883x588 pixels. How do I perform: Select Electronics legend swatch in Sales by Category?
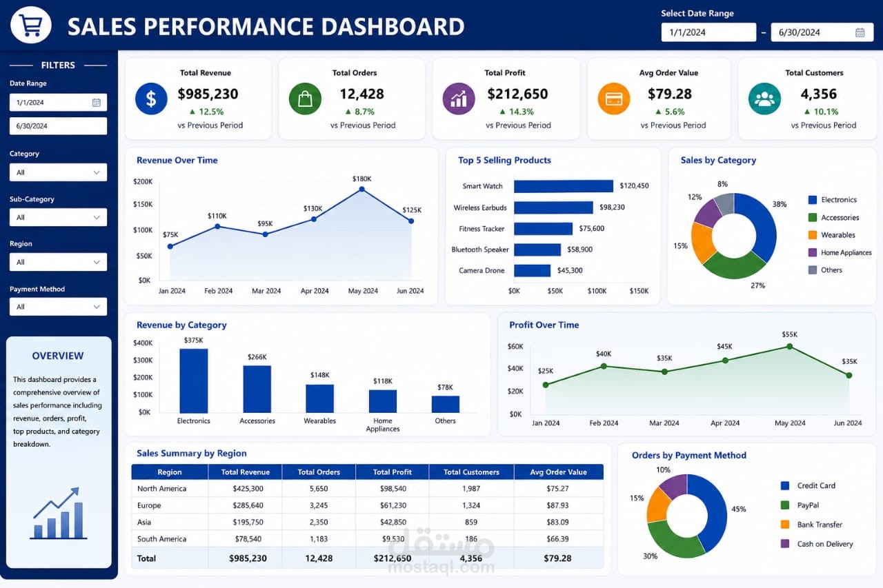(x=813, y=200)
